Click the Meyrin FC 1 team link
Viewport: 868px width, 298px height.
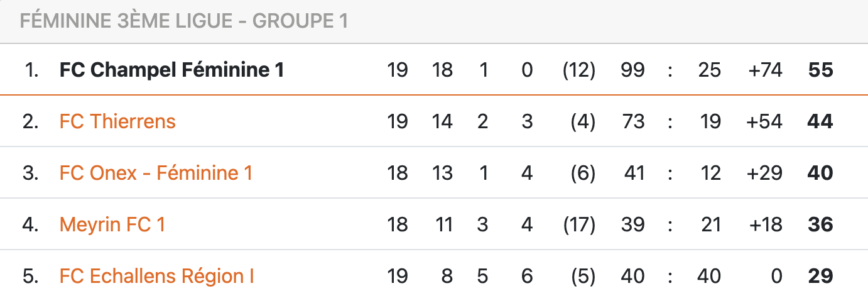pyautogui.click(x=112, y=224)
